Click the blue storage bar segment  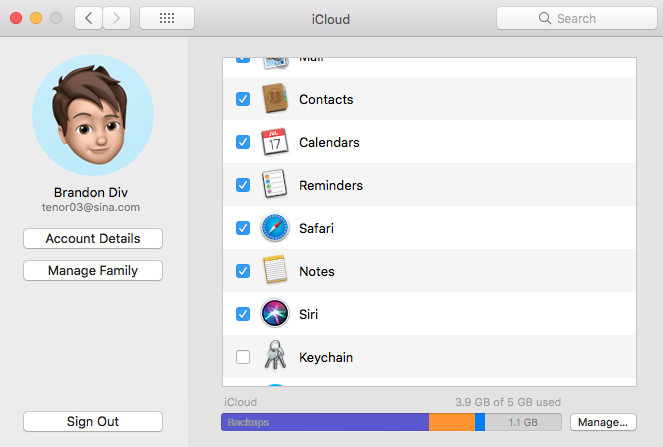(x=480, y=422)
